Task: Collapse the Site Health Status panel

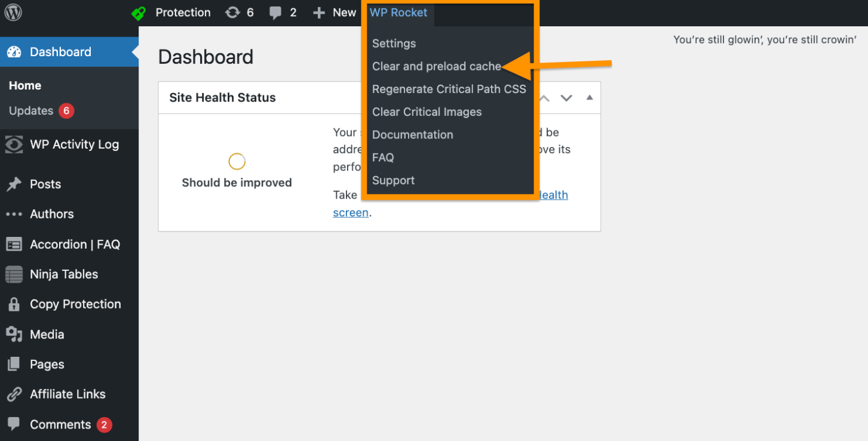Action: point(590,97)
